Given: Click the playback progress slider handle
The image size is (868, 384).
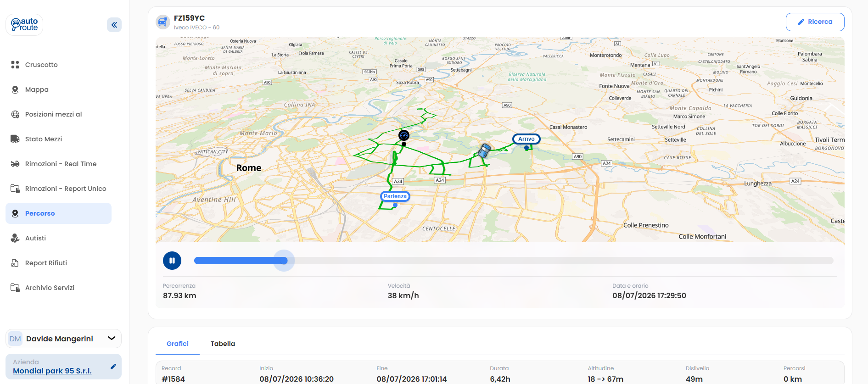Looking at the screenshot, I should pyautogui.click(x=284, y=261).
